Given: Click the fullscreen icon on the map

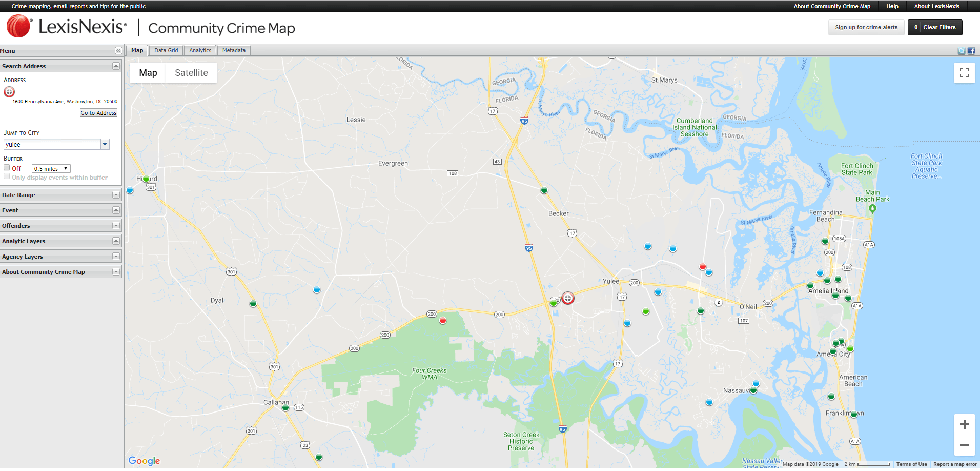Looking at the screenshot, I should coord(965,73).
